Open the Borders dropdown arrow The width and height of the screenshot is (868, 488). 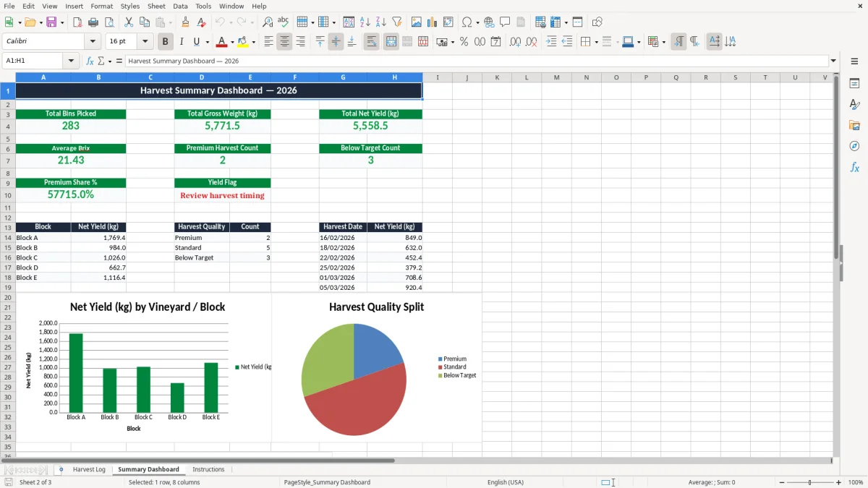pos(596,42)
